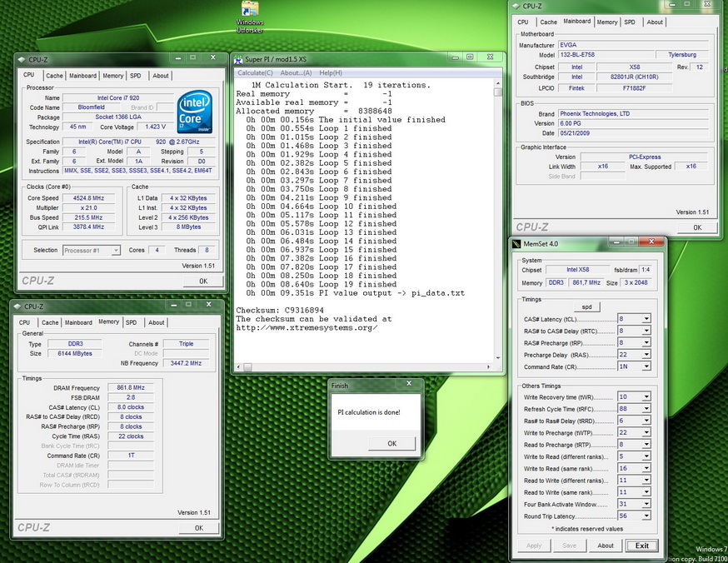Open Ras# to Ras# Delay (tRRD) dropdown
The image size is (728, 563).
coord(646,421)
